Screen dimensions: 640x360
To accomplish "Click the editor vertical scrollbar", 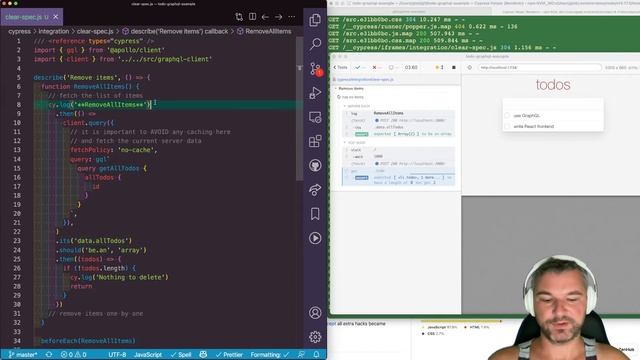I will coord(300,108).
